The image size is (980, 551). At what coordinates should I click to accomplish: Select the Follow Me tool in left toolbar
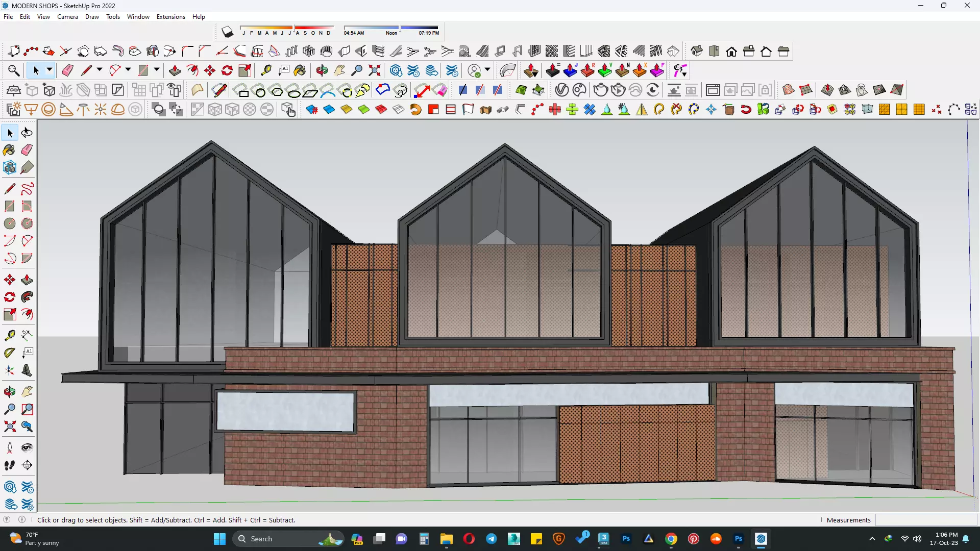click(27, 297)
